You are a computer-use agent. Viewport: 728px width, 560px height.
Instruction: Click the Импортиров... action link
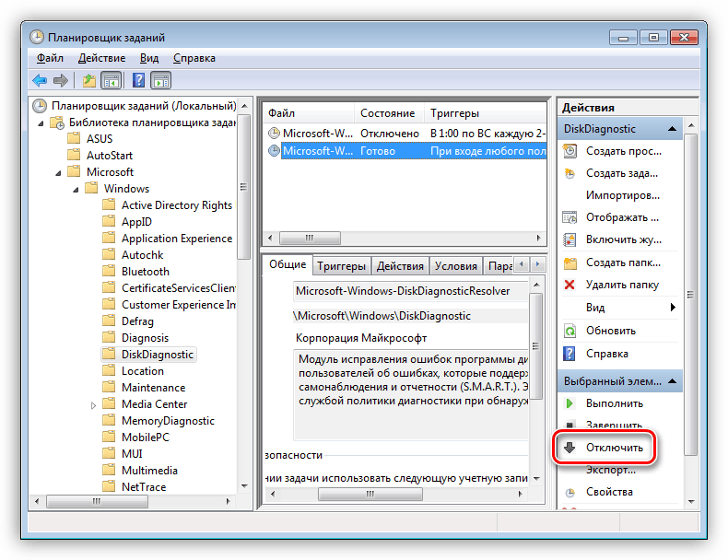[623, 195]
